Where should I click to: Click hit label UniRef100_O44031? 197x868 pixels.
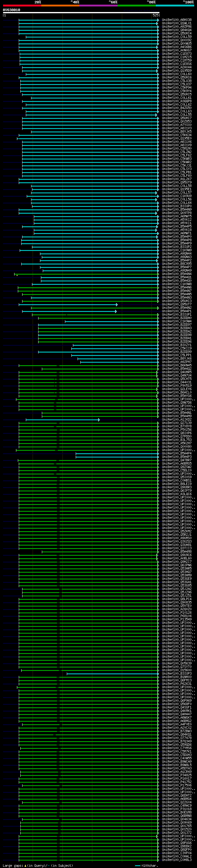point(176,382)
